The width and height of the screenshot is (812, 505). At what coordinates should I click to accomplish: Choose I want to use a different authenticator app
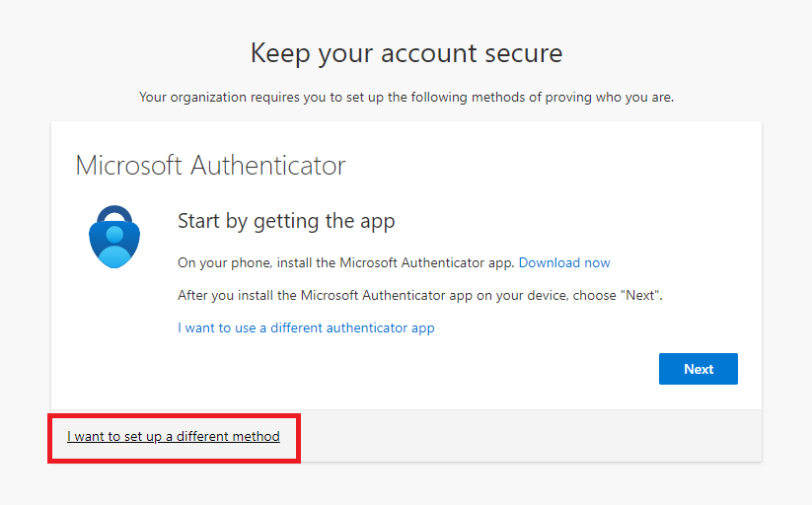(306, 327)
